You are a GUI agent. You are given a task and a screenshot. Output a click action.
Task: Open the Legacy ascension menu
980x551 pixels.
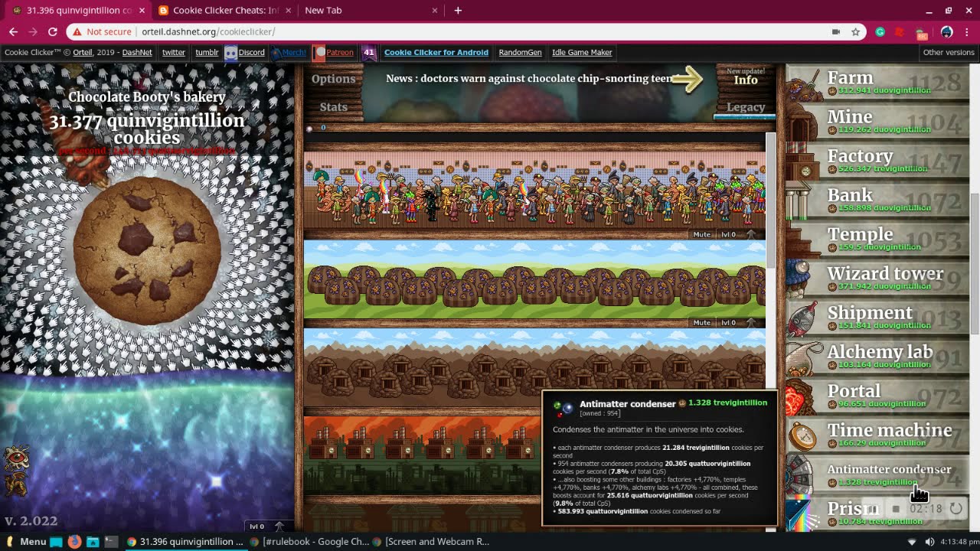coord(745,107)
